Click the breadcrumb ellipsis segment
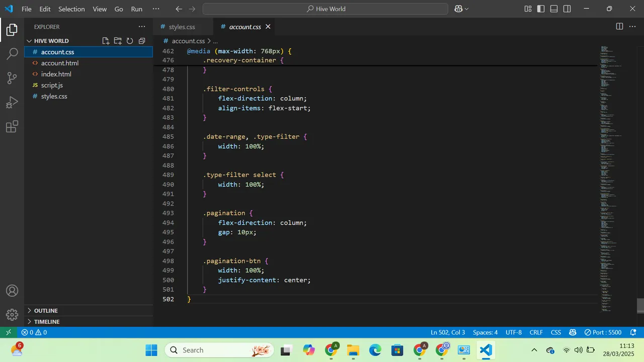Screen dimensions: 644x362 pos(215,41)
